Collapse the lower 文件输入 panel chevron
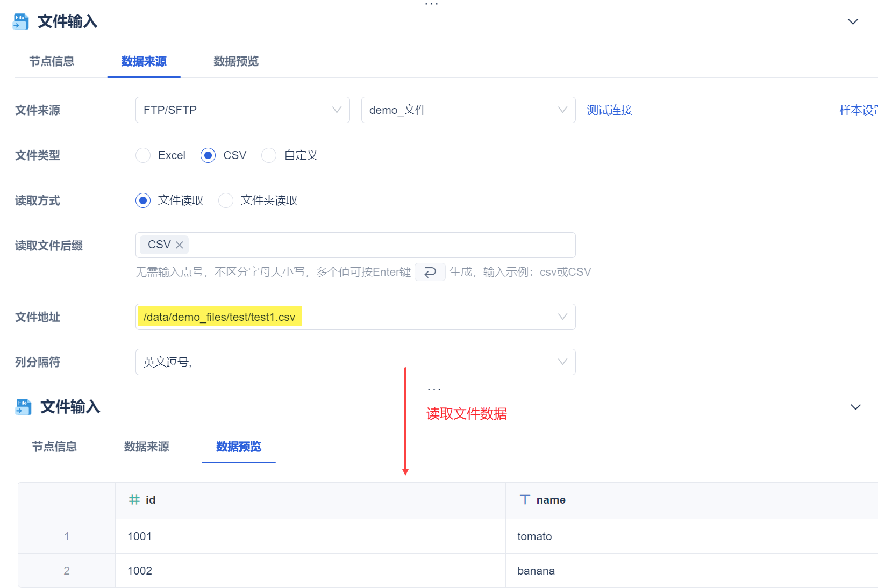Image resolution: width=878 pixels, height=588 pixels. click(x=855, y=407)
